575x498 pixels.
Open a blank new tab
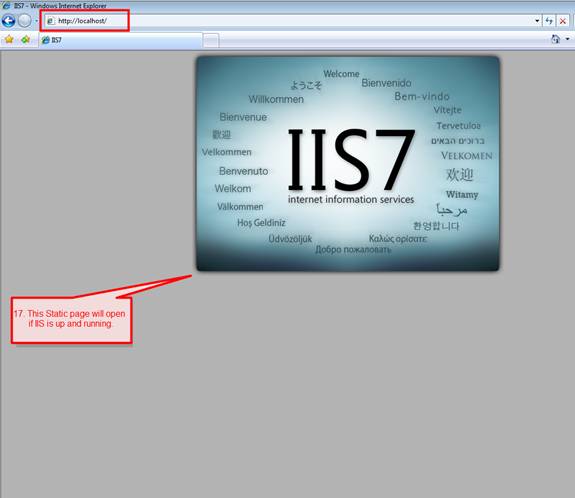click(x=211, y=40)
